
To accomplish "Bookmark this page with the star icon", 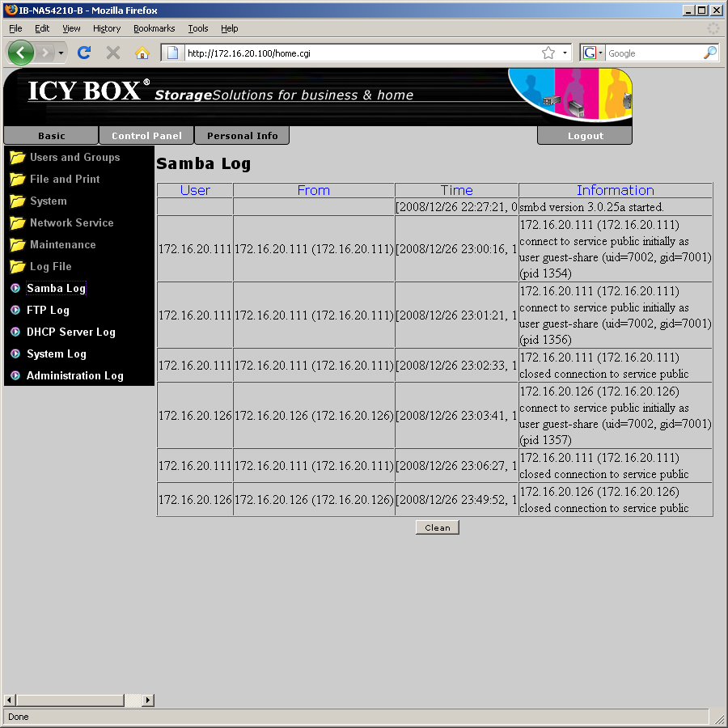I will click(548, 53).
